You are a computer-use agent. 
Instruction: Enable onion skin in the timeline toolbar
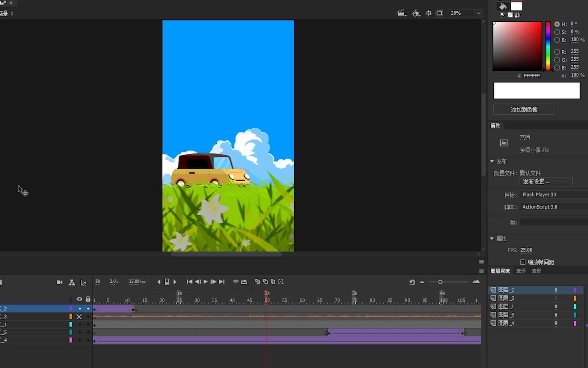pyautogui.click(x=258, y=282)
